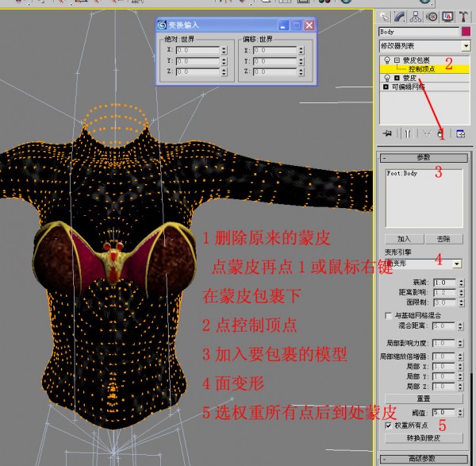Collapse the 参数 rollout
Image resolution: width=476 pixels, height=466 pixels.
pos(424,158)
